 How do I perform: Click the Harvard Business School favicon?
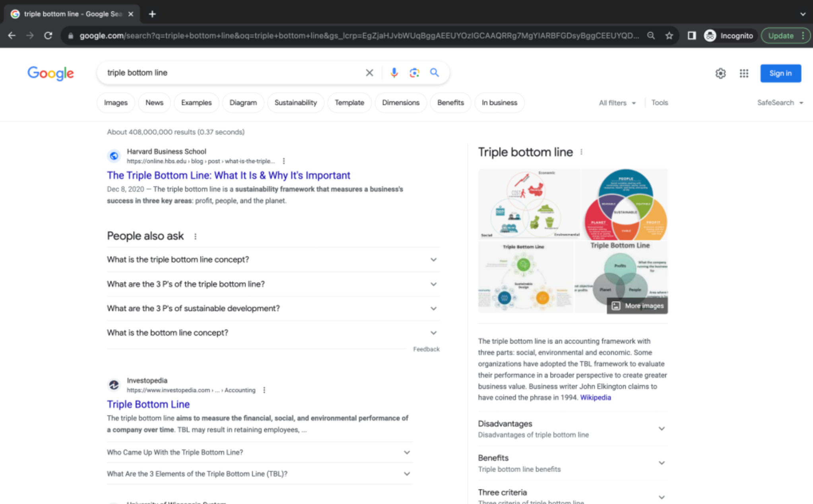point(114,156)
